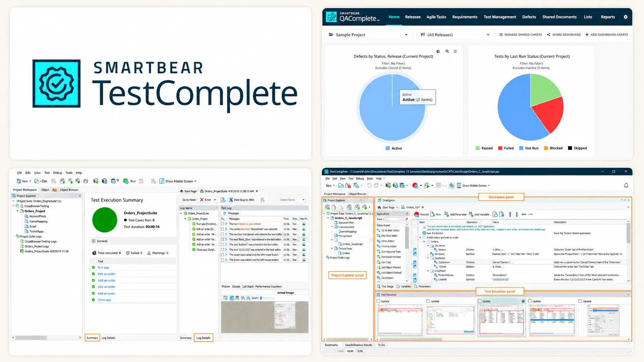Click the green Run icon in test log window toolbar
Image resolution: width=644 pixels, height=362 pixels.
126,181
